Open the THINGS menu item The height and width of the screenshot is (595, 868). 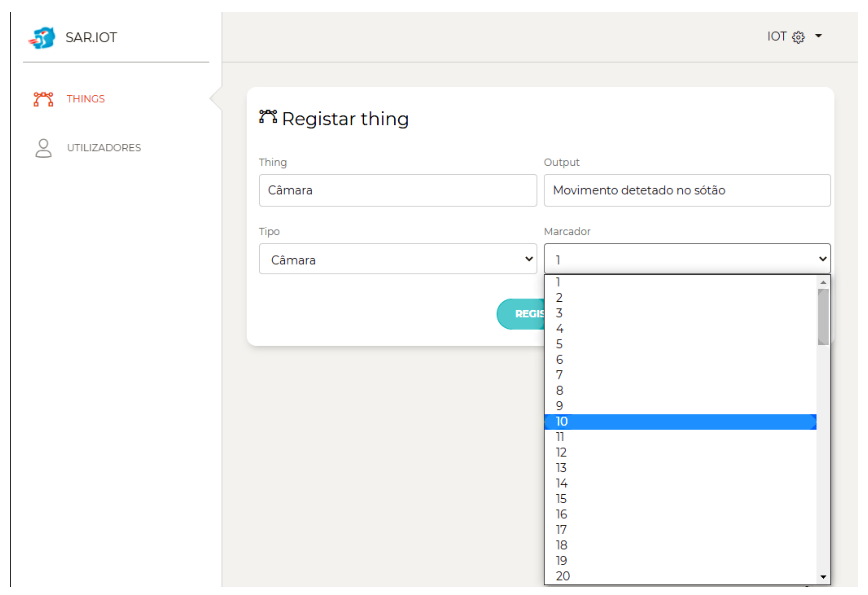[x=86, y=99]
